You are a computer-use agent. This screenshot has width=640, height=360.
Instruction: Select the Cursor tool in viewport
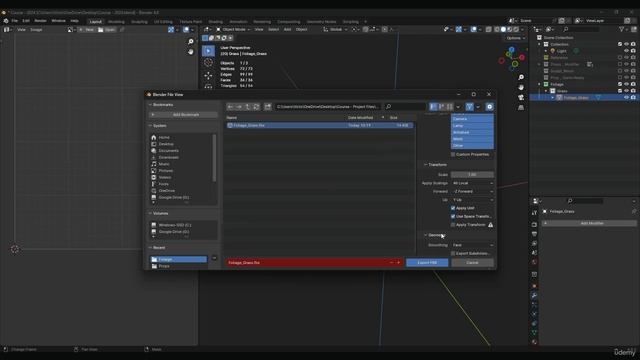click(208, 62)
